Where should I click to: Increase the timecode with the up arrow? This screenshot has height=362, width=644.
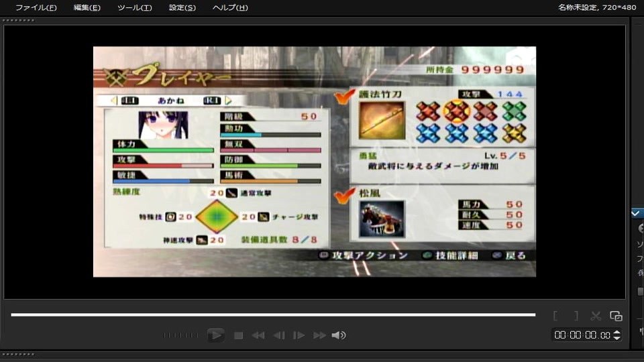tap(616, 332)
